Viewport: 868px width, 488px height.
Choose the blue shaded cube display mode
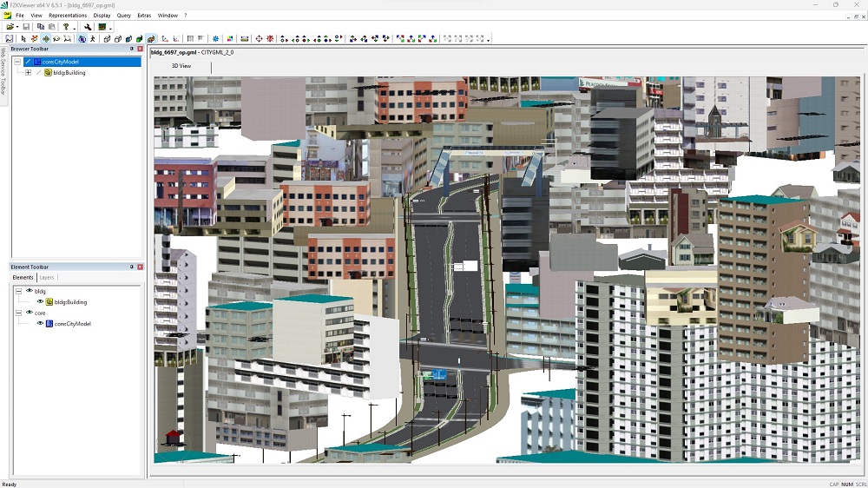128,39
